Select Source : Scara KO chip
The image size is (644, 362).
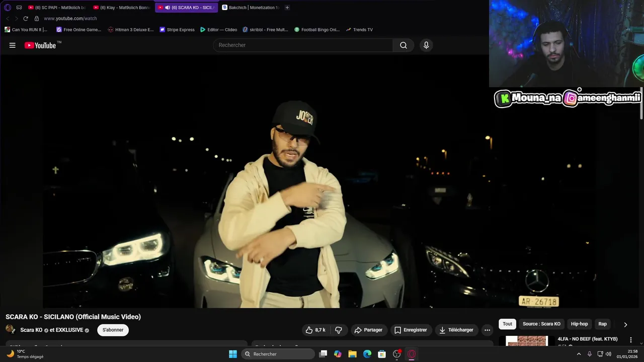click(541, 324)
